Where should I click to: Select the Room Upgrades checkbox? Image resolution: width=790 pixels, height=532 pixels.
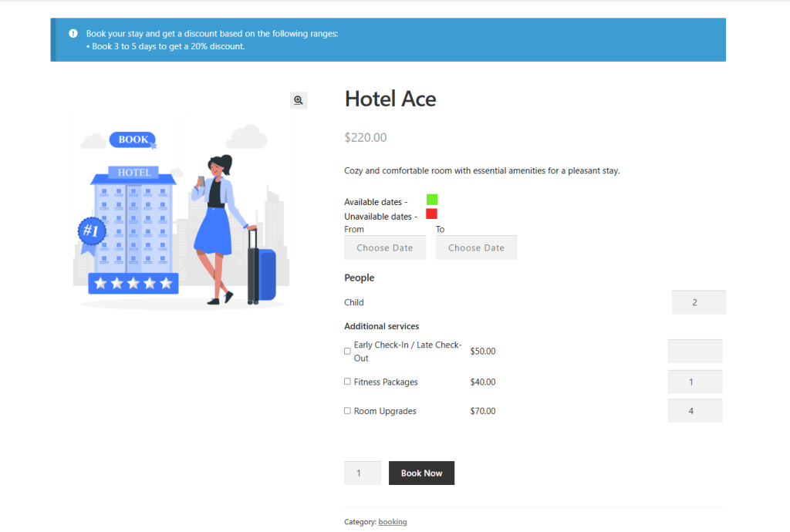(x=347, y=410)
